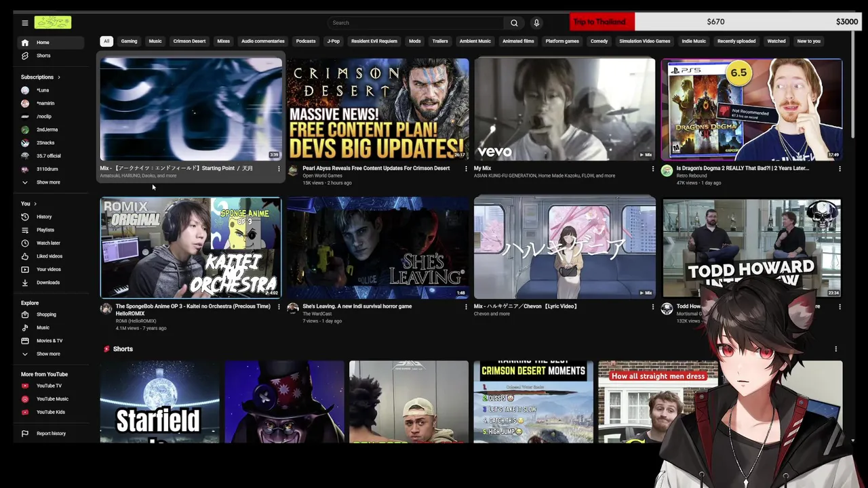The height and width of the screenshot is (488, 868).
Task: Open options menu for Shorts shelf
Action: pos(835,349)
